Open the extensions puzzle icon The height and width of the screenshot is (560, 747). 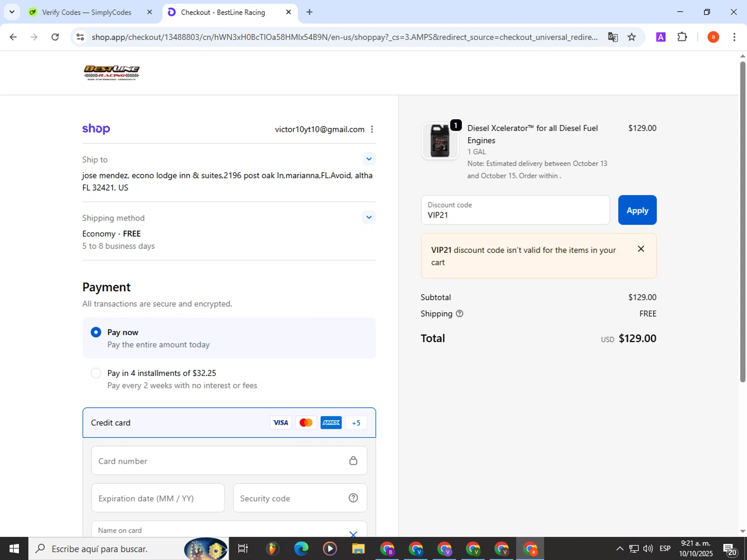click(x=682, y=37)
